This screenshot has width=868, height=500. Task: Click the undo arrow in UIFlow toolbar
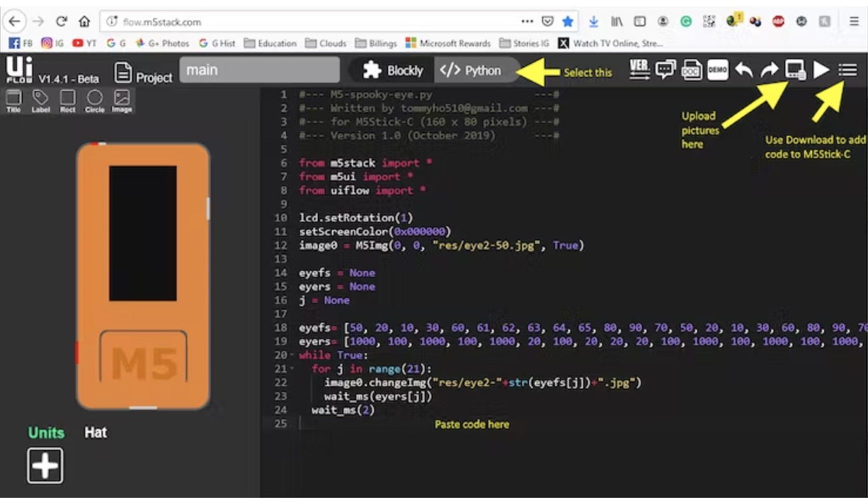[x=743, y=69]
